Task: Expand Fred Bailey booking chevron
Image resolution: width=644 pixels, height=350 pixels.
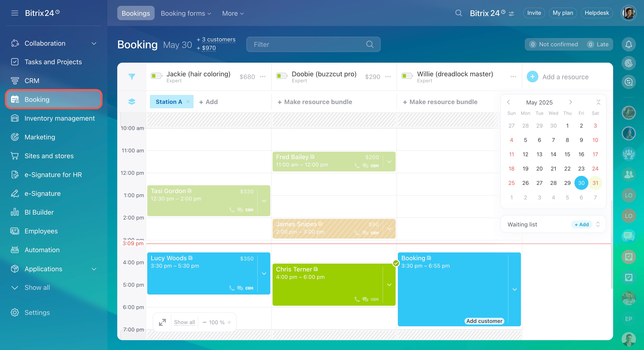Action: coord(389,162)
